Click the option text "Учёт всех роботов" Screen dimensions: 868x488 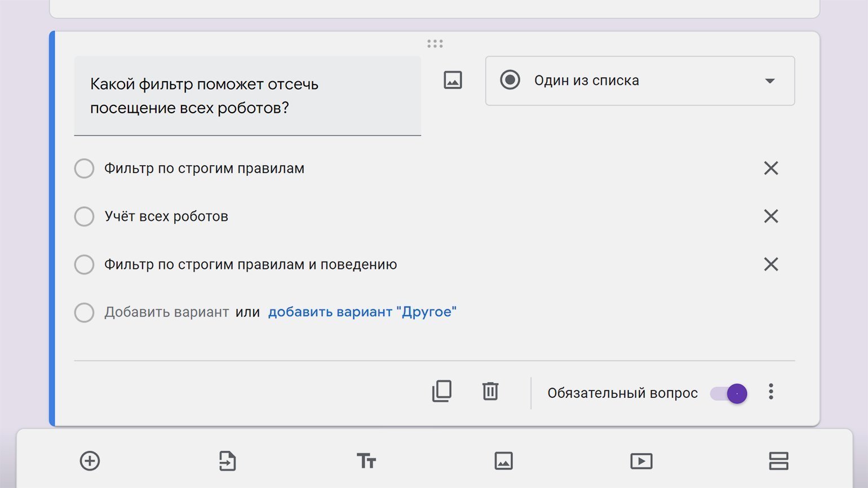[x=166, y=216]
